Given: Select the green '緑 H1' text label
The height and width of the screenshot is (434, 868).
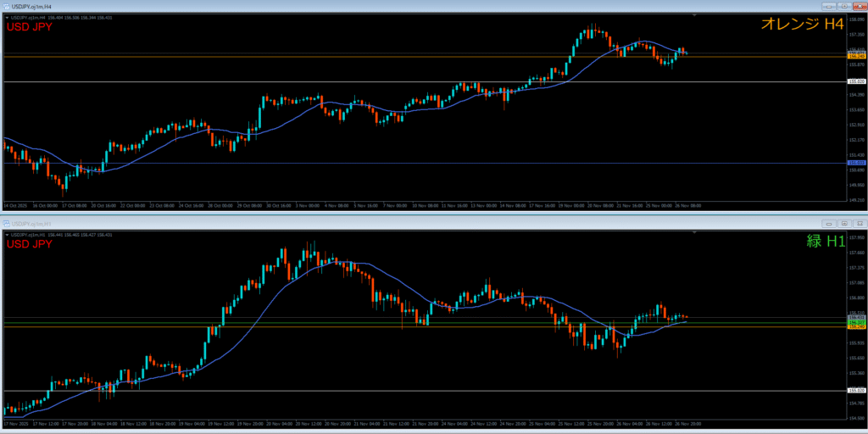Looking at the screenshot, I should coord(825,242).
